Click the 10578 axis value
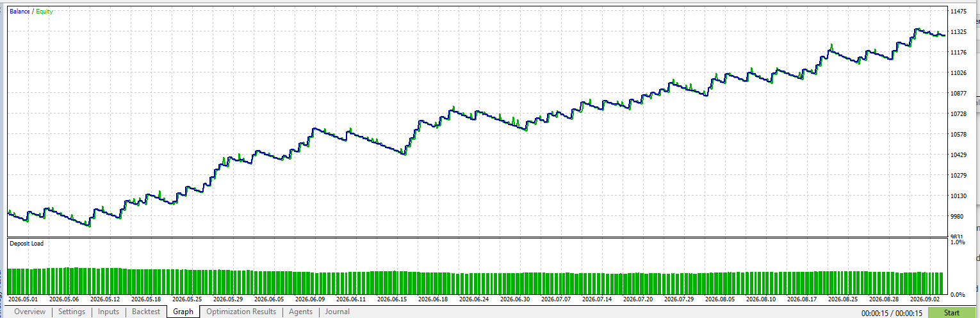Viewport: 980px width, 318px height. click(958, 134)
